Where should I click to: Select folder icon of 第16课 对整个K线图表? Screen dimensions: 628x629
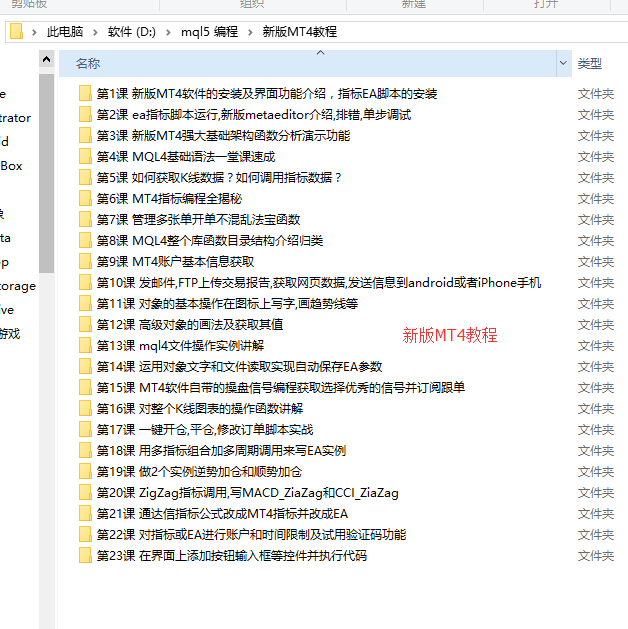tap(85, 408)
